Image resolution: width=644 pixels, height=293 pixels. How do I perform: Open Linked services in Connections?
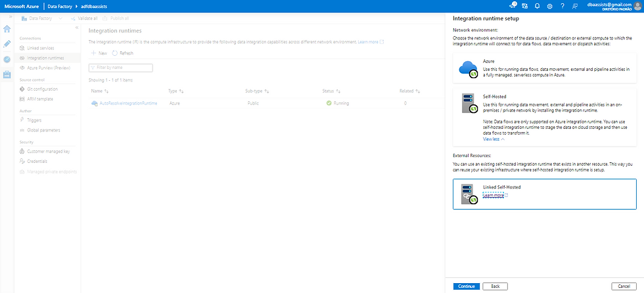point(40,48)
